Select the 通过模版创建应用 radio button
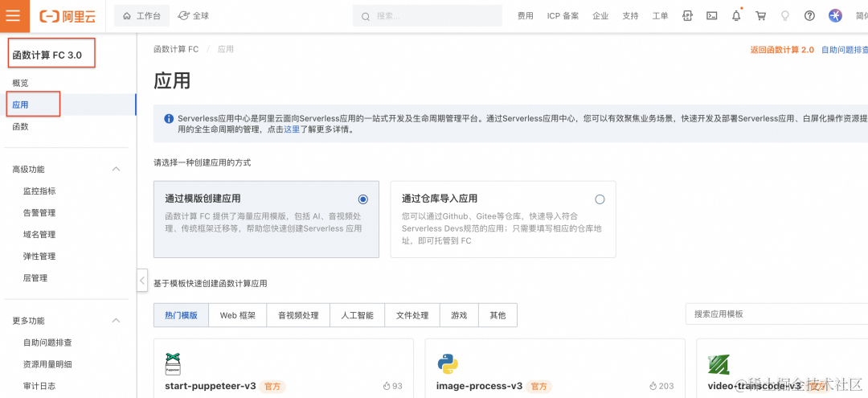868x398 pixels. click(x=362, y=199)
